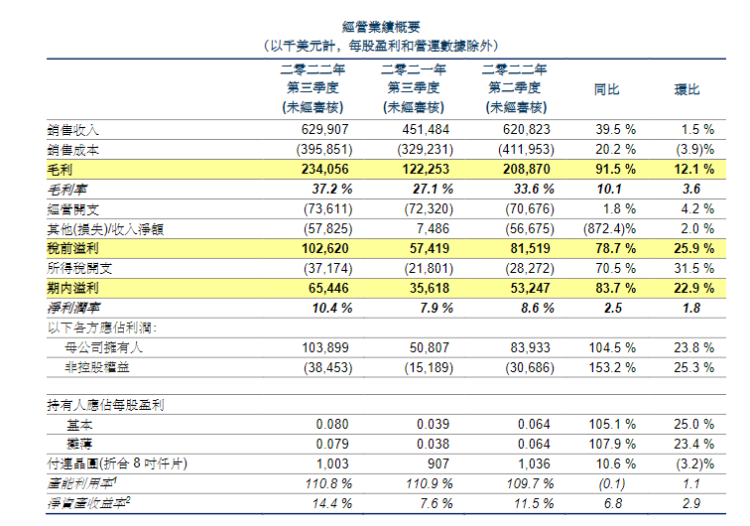This screenshot has height=526, width=750.
Task: Select diluted EPS 0.079
Action: coord(332,445)
